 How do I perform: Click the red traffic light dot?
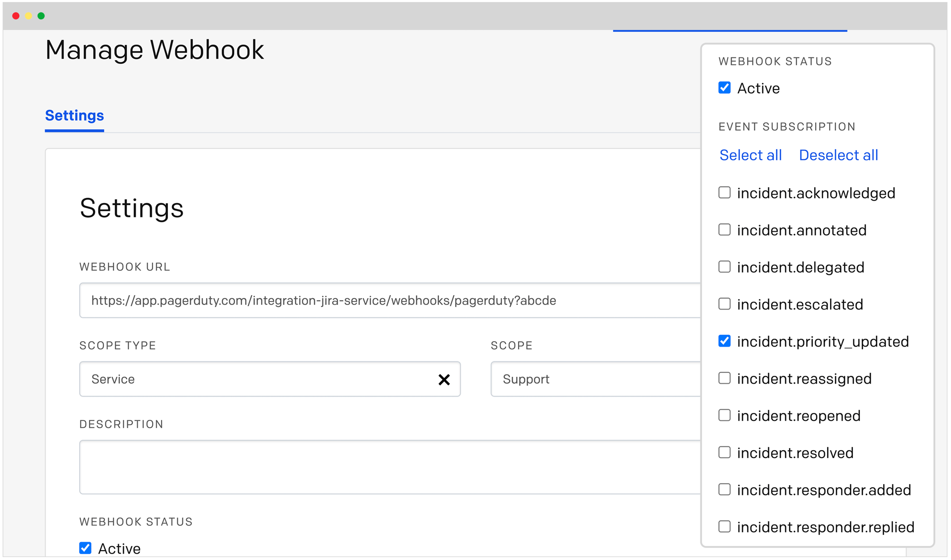coord(16,15)
